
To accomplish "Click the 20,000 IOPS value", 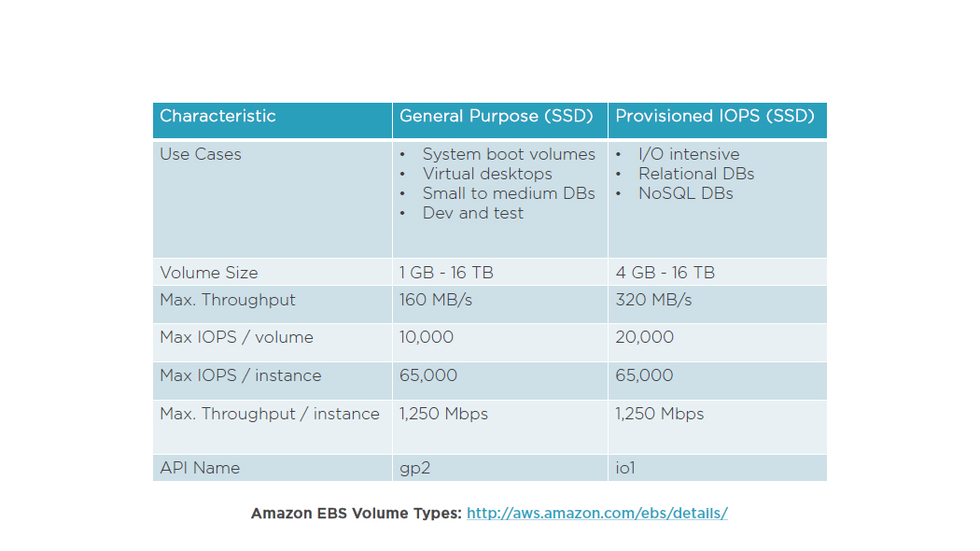I will tap(644, 337).
